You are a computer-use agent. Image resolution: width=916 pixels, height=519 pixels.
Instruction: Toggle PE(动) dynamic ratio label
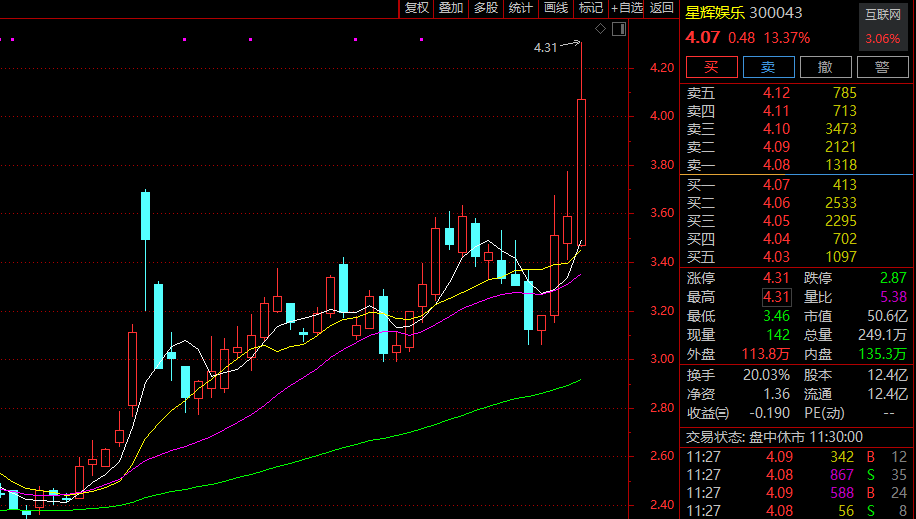click(x=825, y=413)
